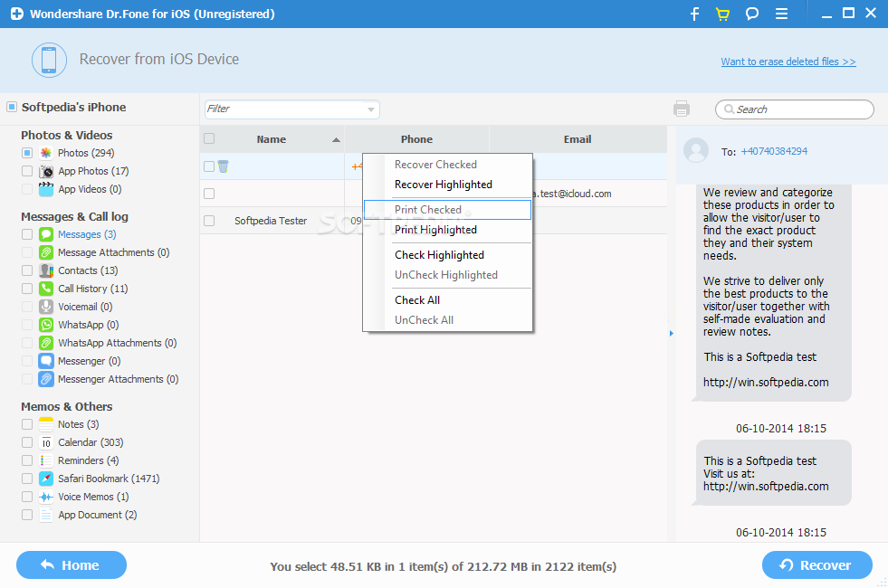This screenshot has height=588, width=888.
Task: Open the Facebook share icon
Action: 694,14
